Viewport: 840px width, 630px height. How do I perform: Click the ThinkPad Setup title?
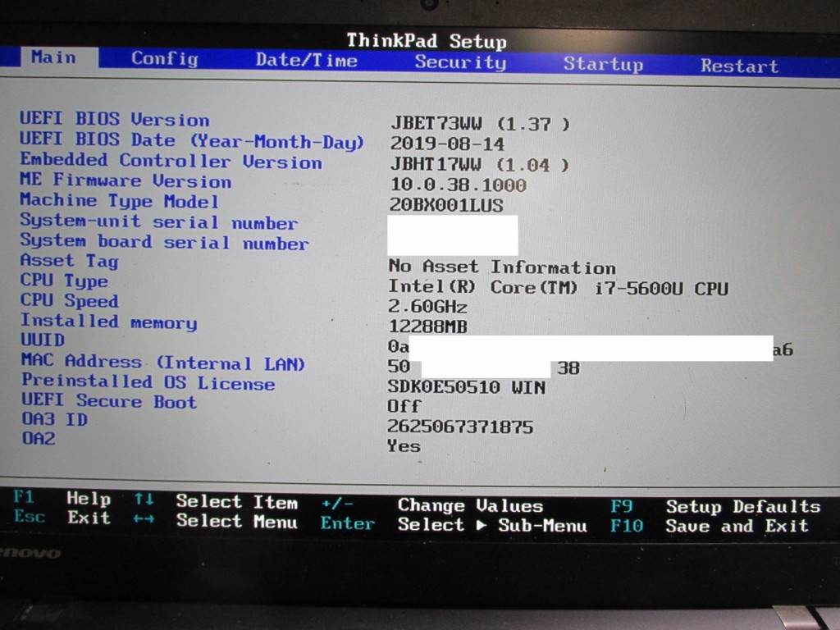click(427, 41)
